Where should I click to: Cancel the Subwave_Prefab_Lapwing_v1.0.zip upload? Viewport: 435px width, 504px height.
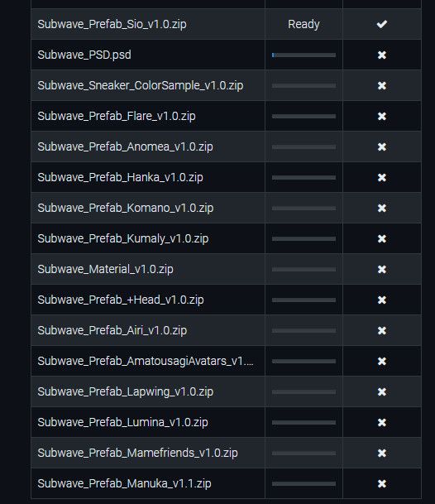(382, 391)
